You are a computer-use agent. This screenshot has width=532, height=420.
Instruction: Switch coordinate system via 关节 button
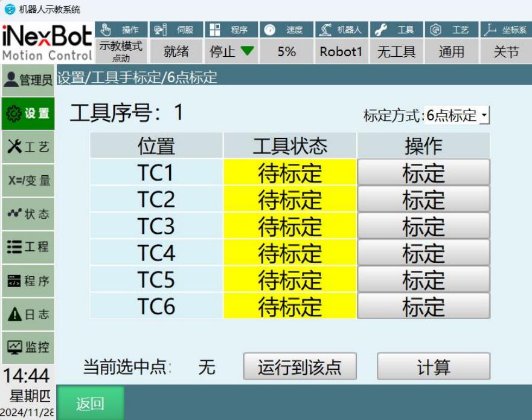tap(506, 52)
